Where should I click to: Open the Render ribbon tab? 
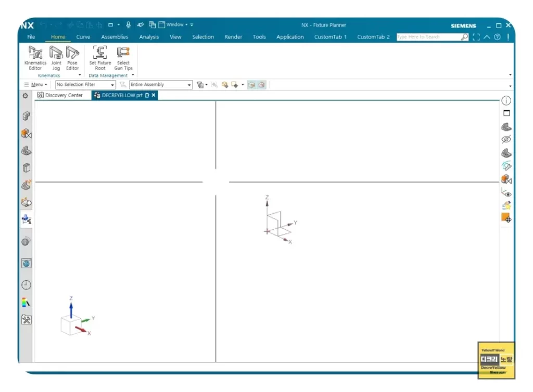coord(233,37)
